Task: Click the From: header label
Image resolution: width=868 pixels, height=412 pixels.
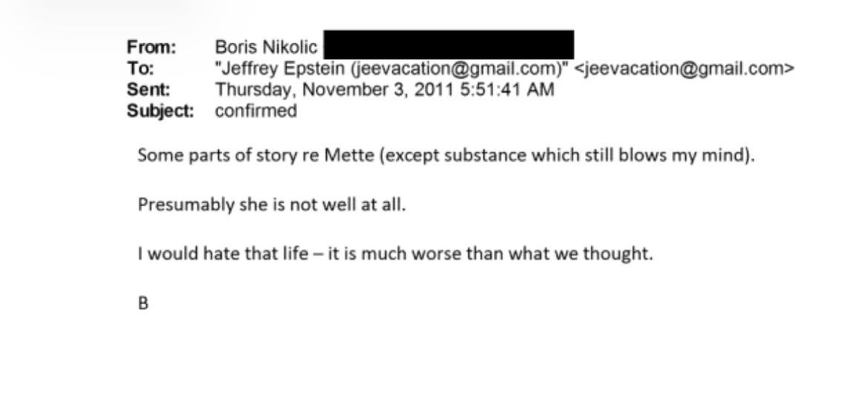Action: 151,47
